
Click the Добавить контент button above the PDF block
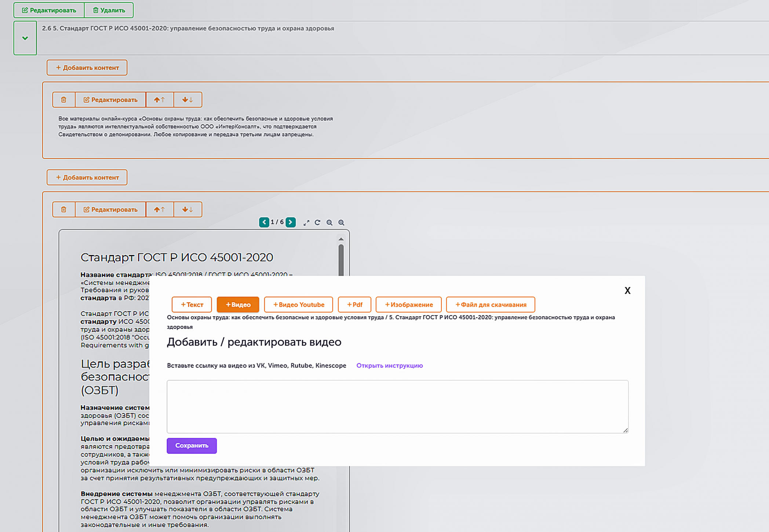tap(87, 177)
